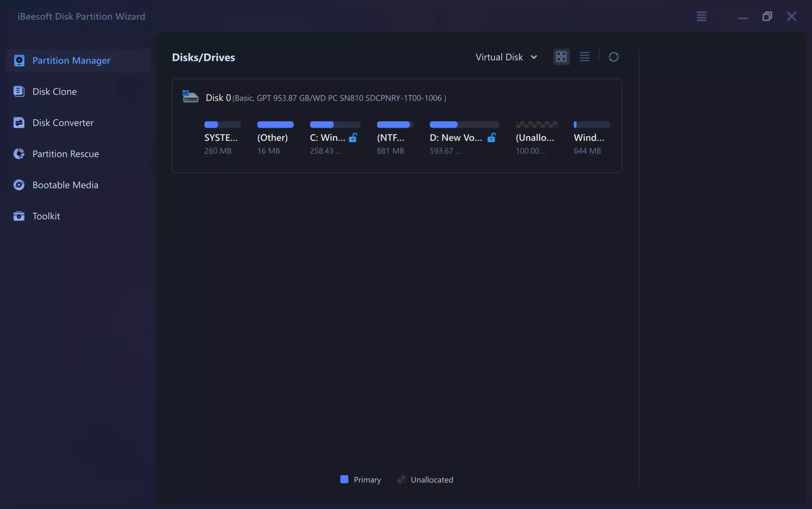This screenshot has height=509, width=812.
Task: Click the usage bar of D: New Vo... partition
Action: click(x=464, y=125)
